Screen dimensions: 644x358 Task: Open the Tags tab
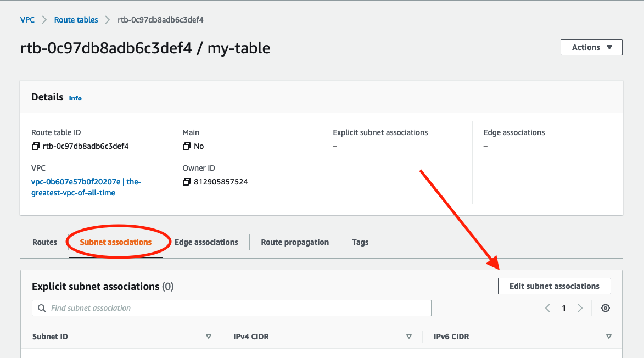tap(360, 242)
